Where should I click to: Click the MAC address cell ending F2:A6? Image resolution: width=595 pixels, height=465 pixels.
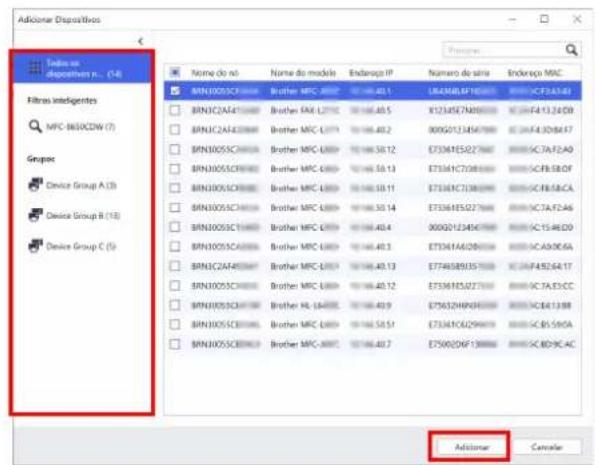541,208
